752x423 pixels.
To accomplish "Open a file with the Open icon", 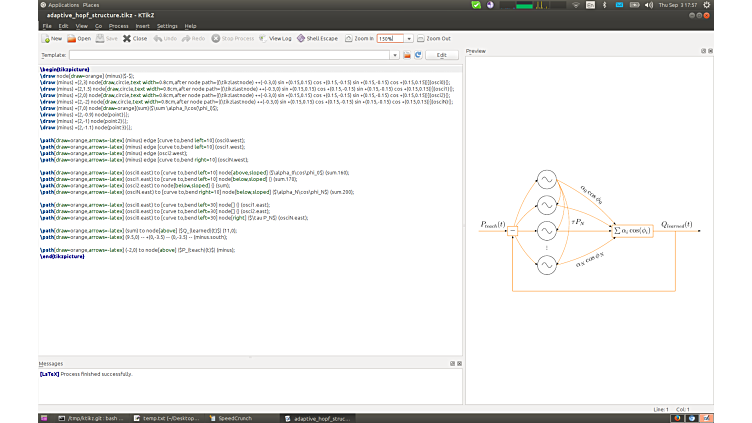I will tap(72, 38).
